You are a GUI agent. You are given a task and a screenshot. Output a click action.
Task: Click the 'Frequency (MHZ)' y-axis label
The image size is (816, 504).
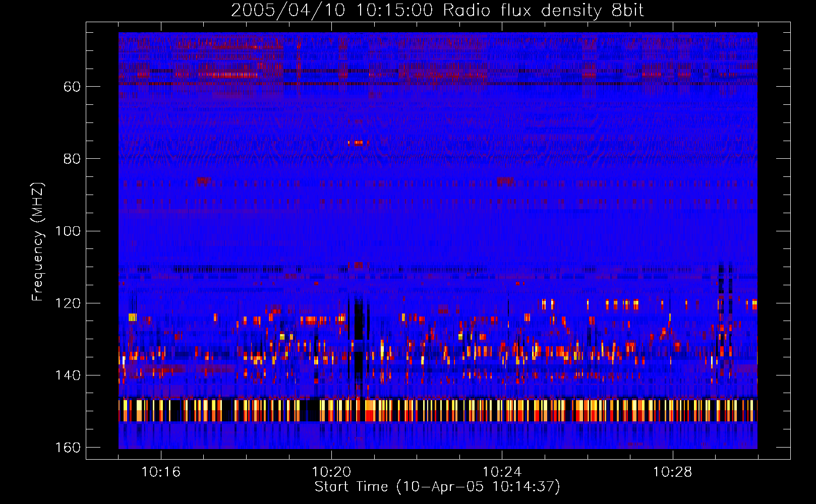pos(38,241)
